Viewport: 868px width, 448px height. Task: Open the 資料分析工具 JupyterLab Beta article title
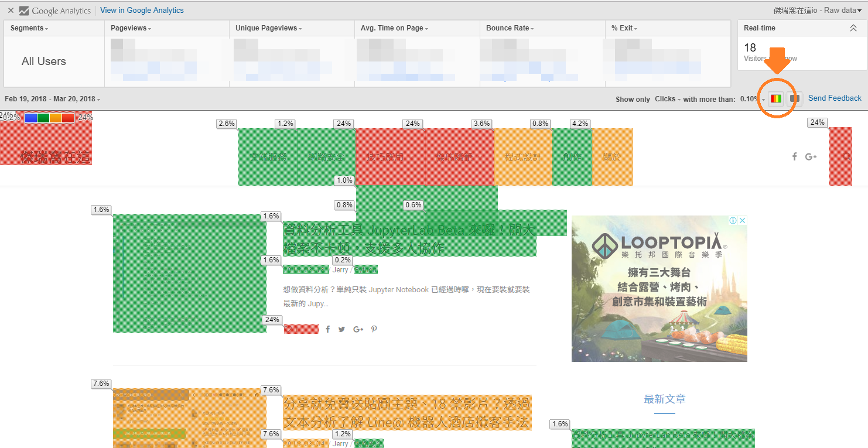click(409, 239)
